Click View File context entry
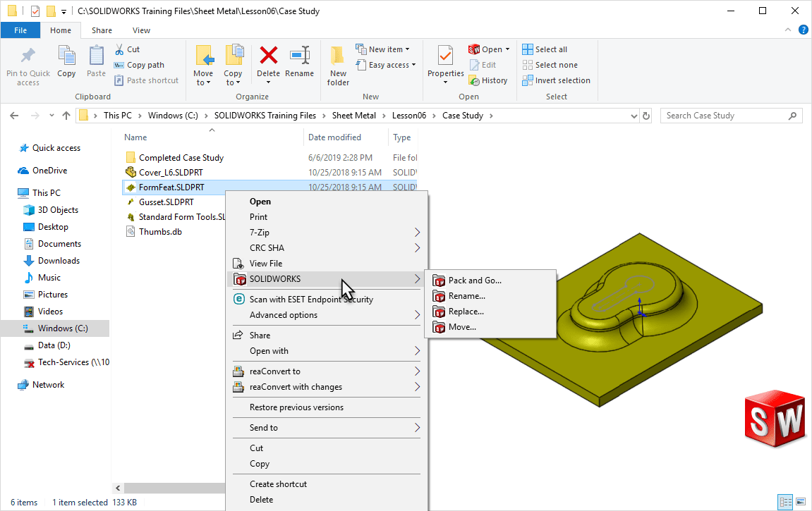The image size is (812, 511). (327, 264)
